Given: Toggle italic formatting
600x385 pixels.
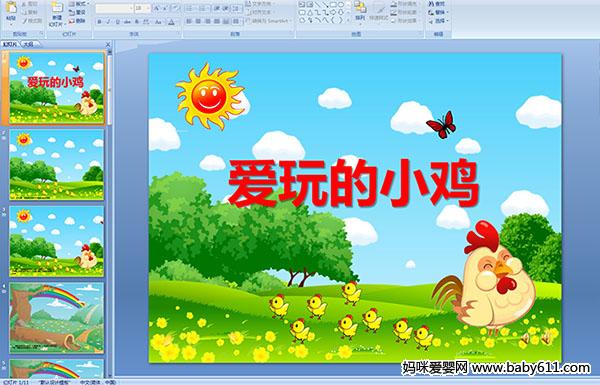Looking at the screenshot, I should click(108, 22).
